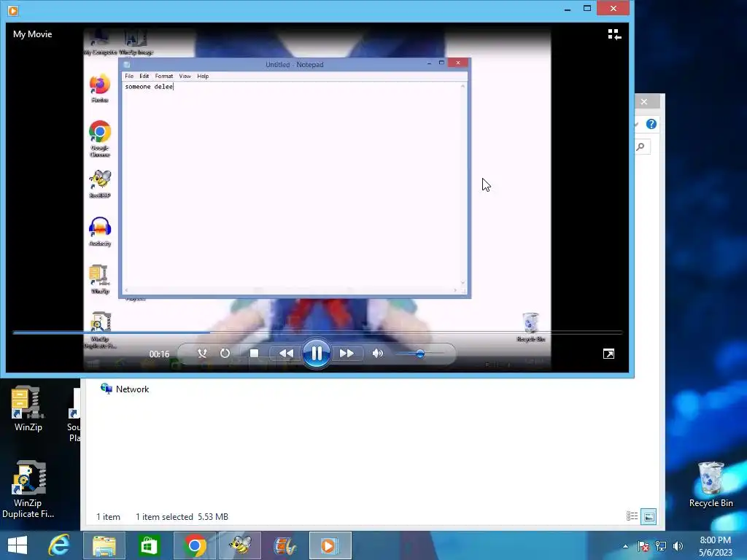Open Explorer help question mark

651,124
